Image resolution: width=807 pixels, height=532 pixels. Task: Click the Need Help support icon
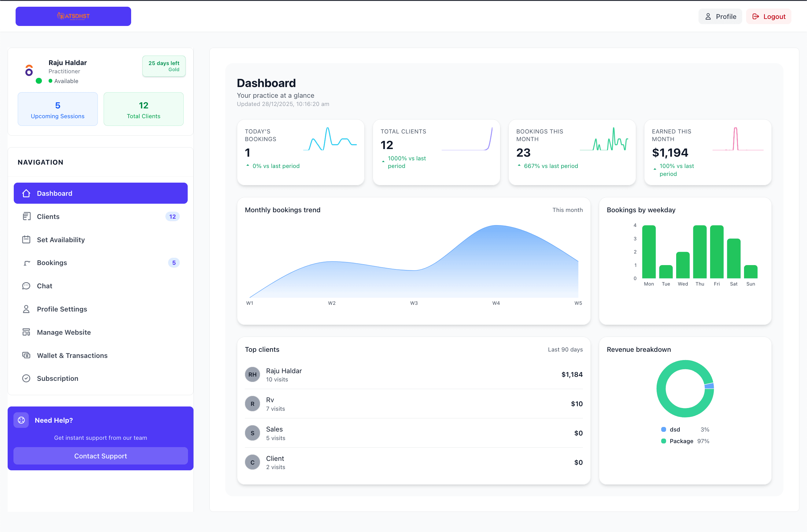[x=21, y=420]
